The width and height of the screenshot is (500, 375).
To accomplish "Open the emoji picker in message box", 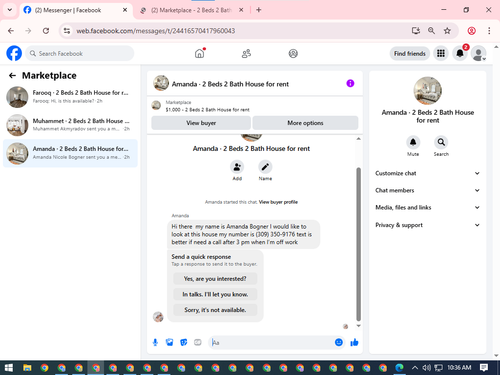I will tap(339, 342).
